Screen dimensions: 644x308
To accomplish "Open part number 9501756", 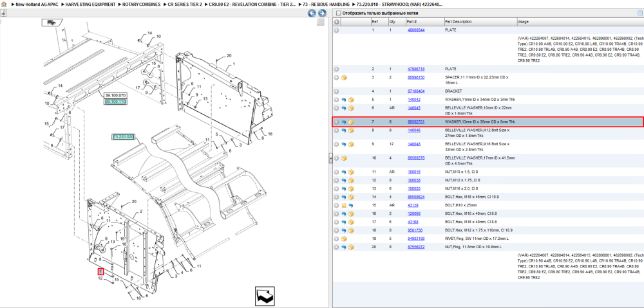I will pyautogui.click(x=414, y=230).
